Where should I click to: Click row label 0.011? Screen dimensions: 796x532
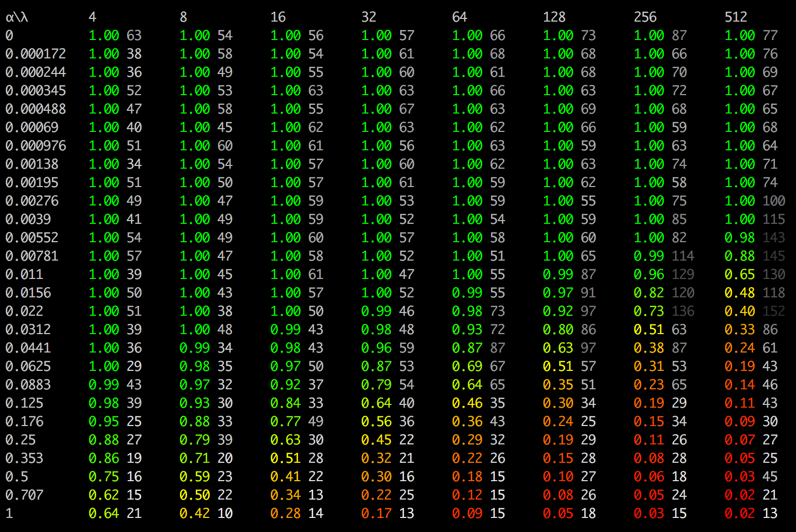point(24,275)
